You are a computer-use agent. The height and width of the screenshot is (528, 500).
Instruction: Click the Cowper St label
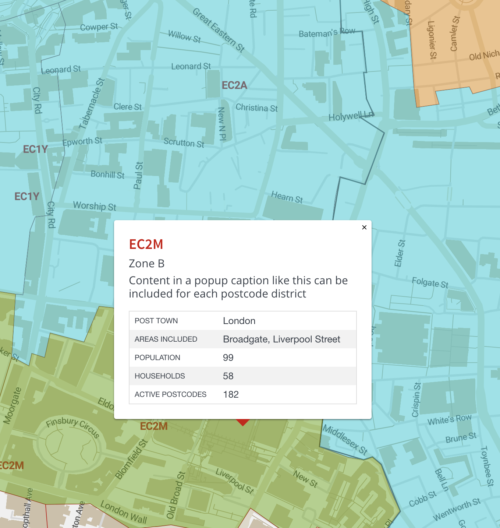99,27
